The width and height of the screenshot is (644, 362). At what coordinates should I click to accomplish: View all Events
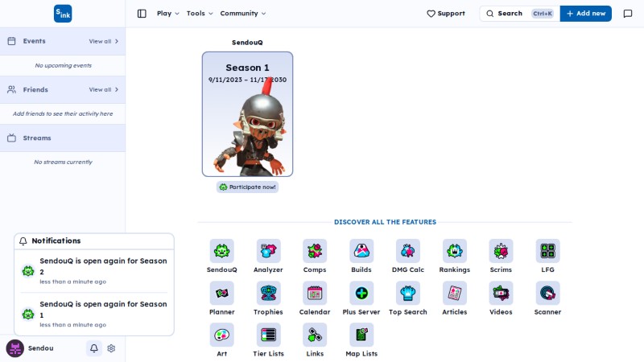point(104,42)
